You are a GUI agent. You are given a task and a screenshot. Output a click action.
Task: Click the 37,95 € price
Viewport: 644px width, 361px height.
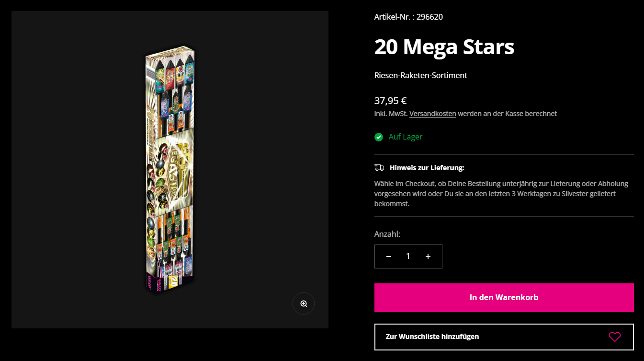coord(390,101)
